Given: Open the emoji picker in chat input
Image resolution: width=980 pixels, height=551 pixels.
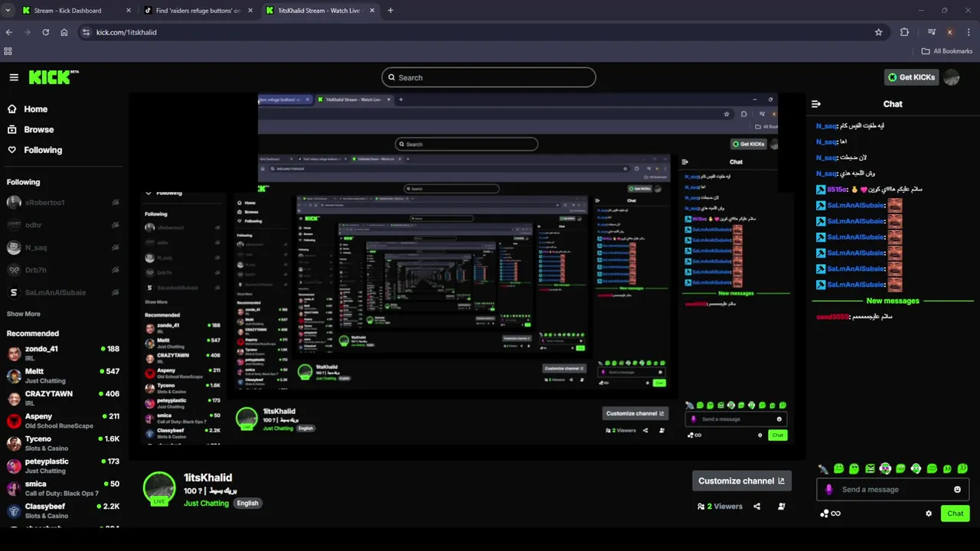Looking at the screenshot, I should coord(957,490).
